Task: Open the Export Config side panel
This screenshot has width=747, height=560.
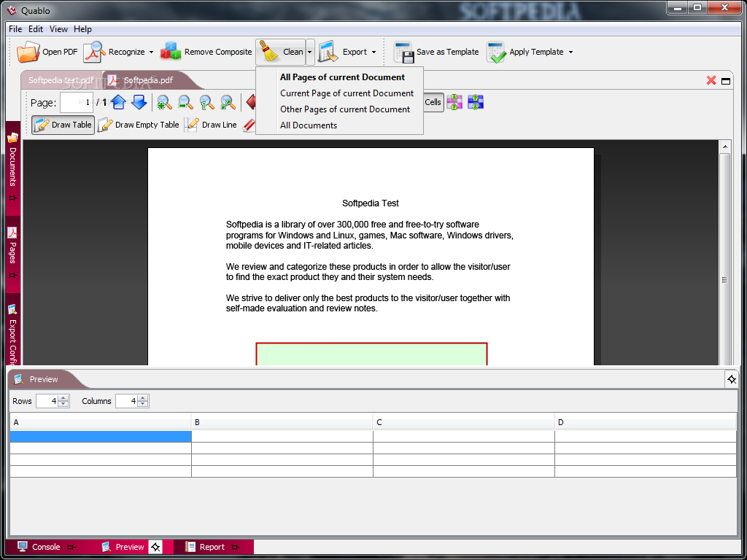Action: pyautogui.click(x=12, y=334)
